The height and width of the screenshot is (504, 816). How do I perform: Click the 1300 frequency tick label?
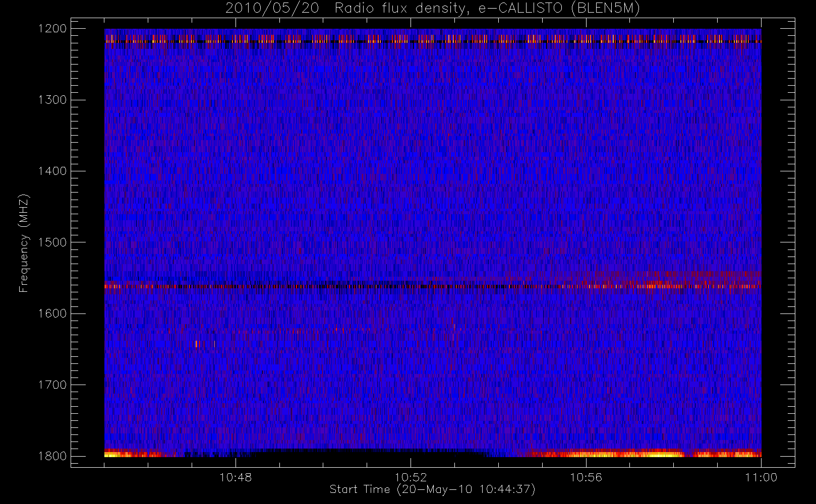tap(52, 100)
